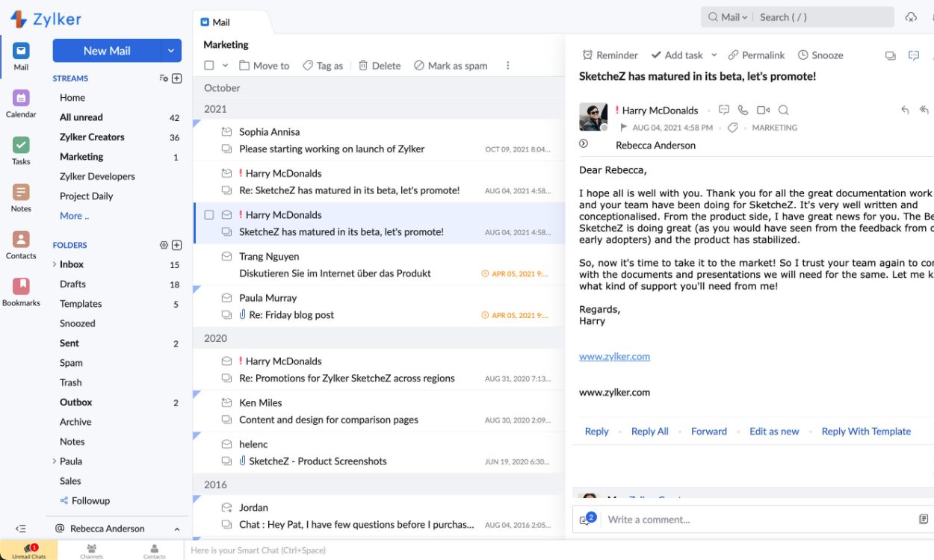Open chat with Harry McDonalds
Image resolution: width=934 pixels, height=560 pixels.
pos(723,110)
